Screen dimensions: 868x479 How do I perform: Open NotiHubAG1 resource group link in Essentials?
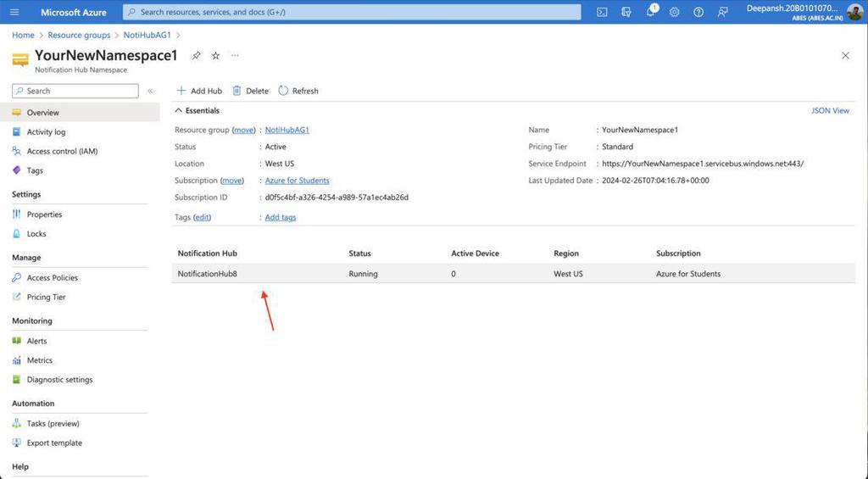287,130
